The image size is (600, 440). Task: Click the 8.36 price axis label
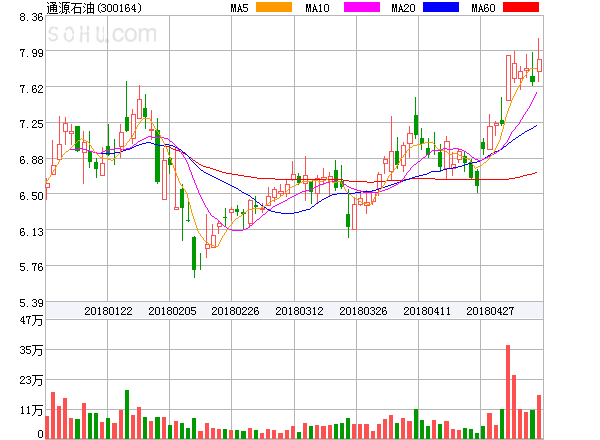point(31,17)
